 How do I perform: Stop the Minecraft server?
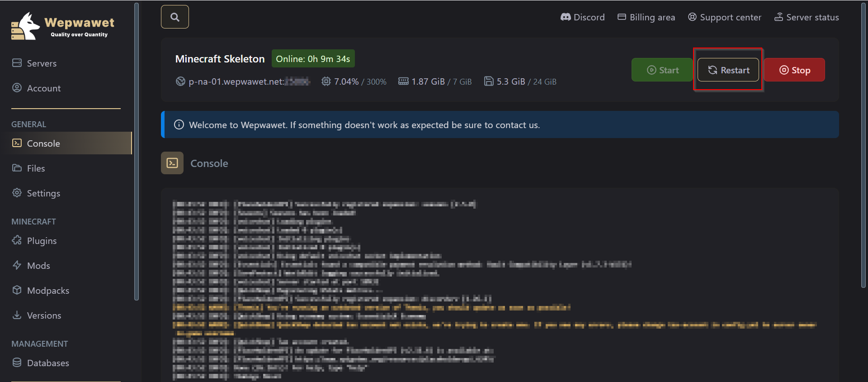[794, 70]
